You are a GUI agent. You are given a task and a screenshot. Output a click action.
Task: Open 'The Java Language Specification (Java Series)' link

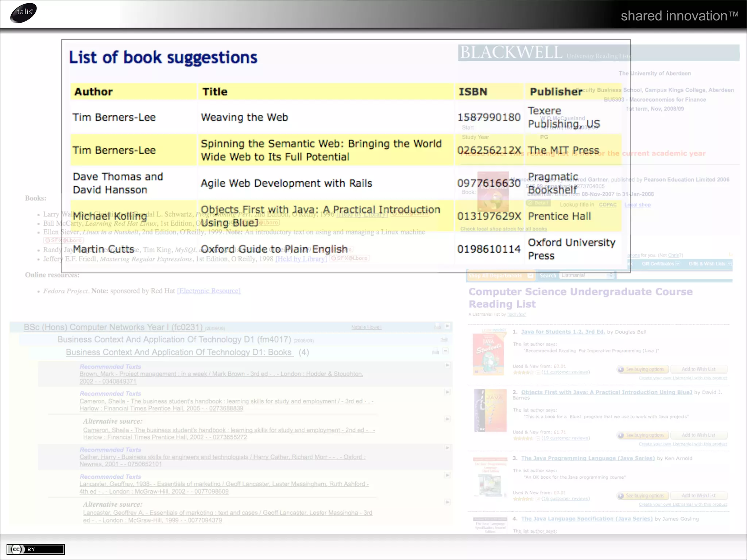587,519
